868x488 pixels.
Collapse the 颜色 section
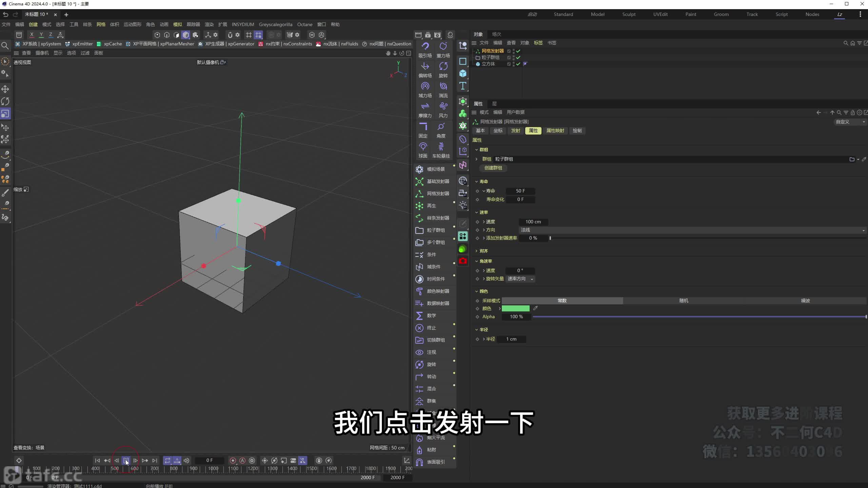pyautogui.click(x=476, y=291)
